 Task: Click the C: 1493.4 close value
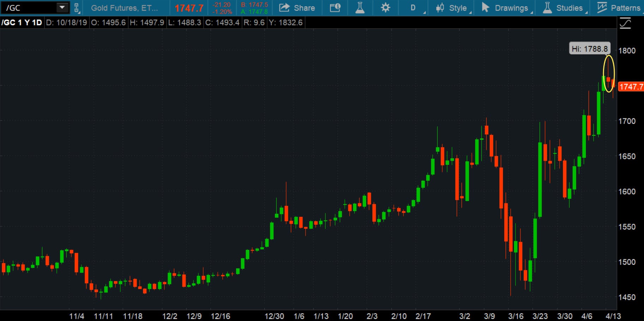222,23
